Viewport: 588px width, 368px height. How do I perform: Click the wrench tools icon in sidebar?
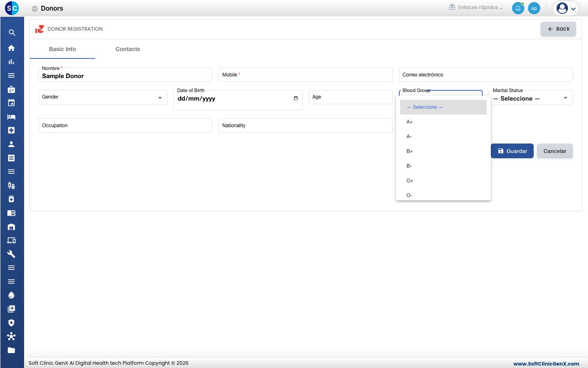click(x=11, y=254)
